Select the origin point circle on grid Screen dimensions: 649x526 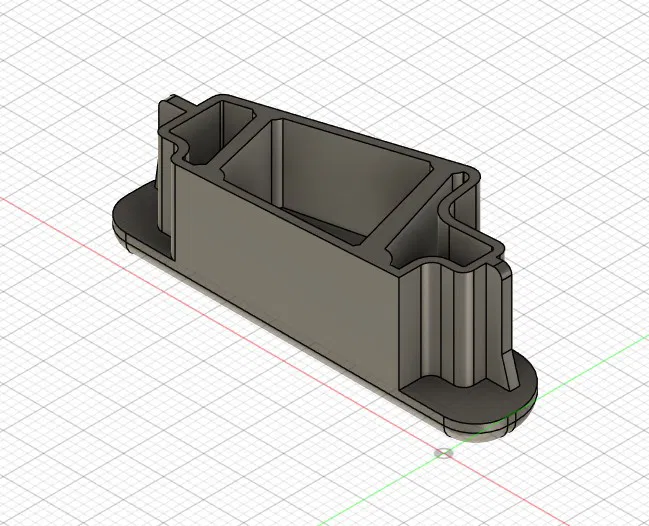click(443, 454)
